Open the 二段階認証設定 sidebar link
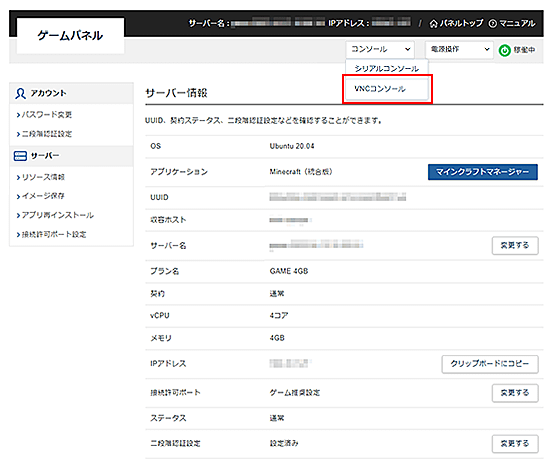 coord(44,134)
